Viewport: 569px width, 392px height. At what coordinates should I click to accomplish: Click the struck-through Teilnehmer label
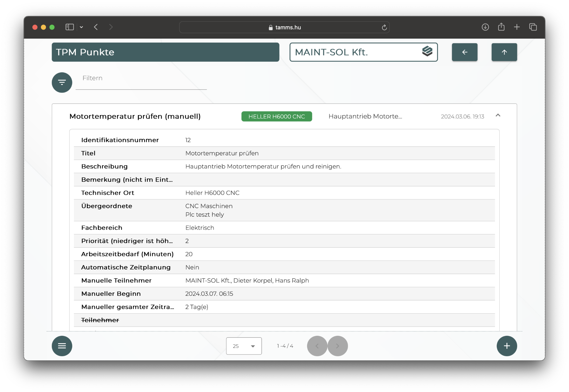[100, 320]
